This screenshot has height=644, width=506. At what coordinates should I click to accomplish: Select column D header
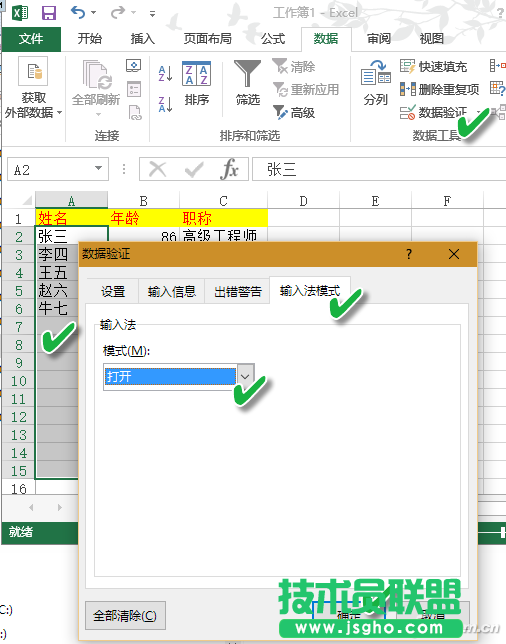(304, 201)
